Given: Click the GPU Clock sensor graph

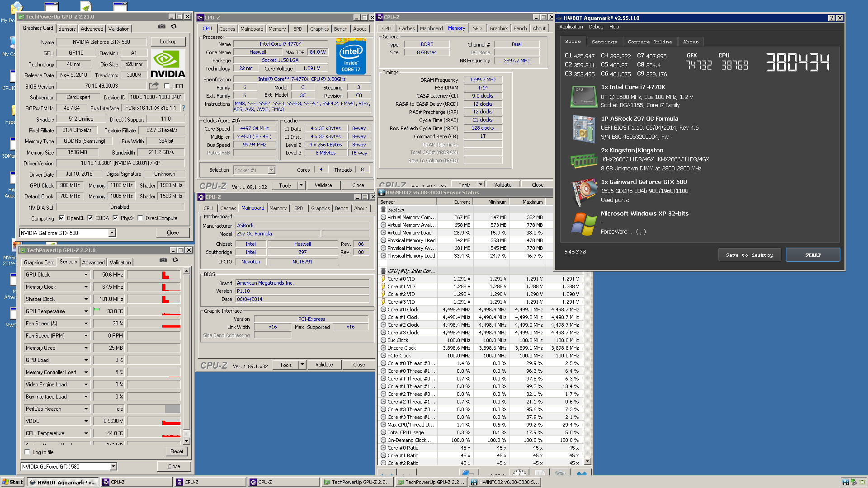Looking at the screenshot, I should coord(154,275).
